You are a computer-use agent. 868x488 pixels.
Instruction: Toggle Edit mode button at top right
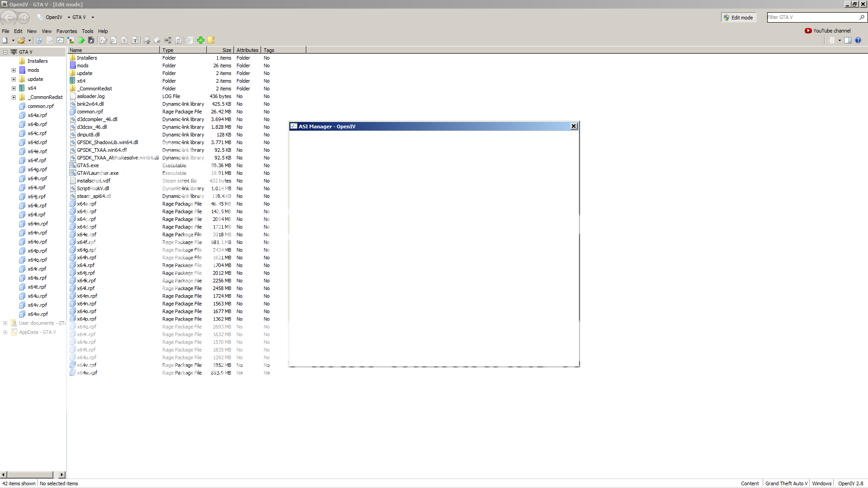[x=739, y=17]
